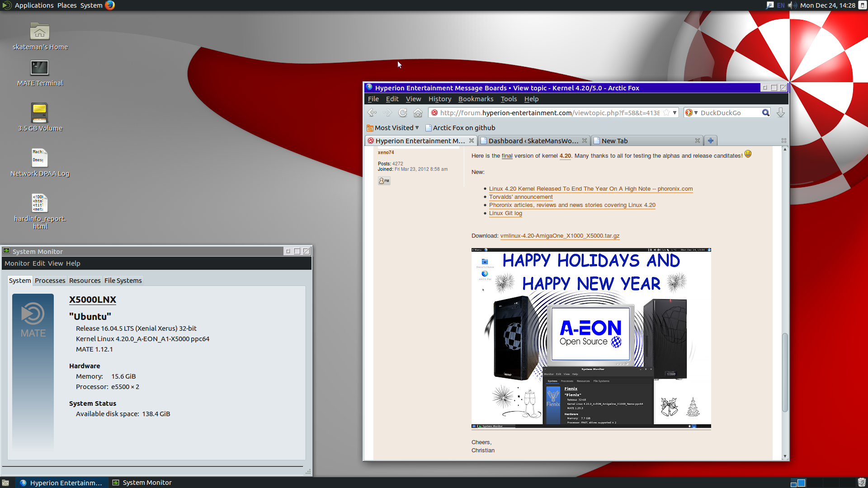Open Network DPAA Log file icon

pyautogui.click(x=40, y=158)
